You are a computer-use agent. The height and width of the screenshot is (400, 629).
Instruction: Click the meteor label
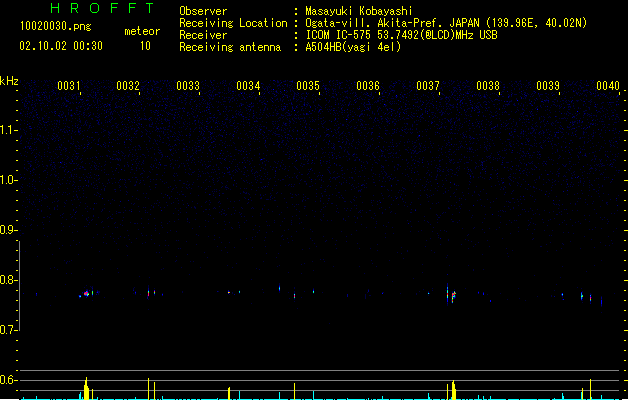[142, 31]
